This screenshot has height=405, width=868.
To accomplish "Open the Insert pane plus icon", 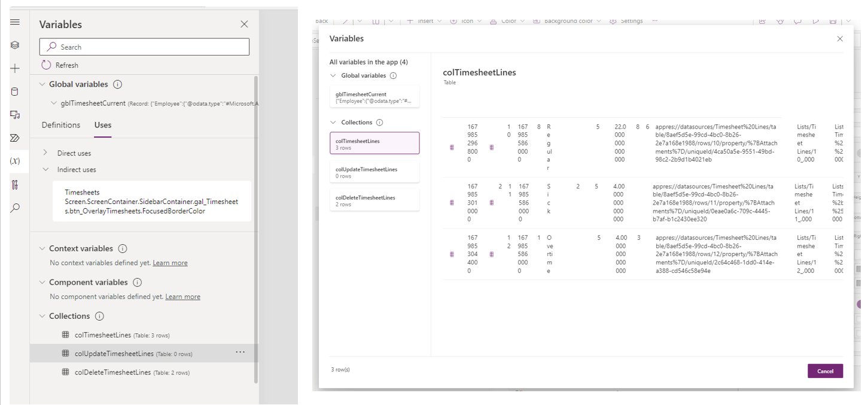I will (16, 67).
